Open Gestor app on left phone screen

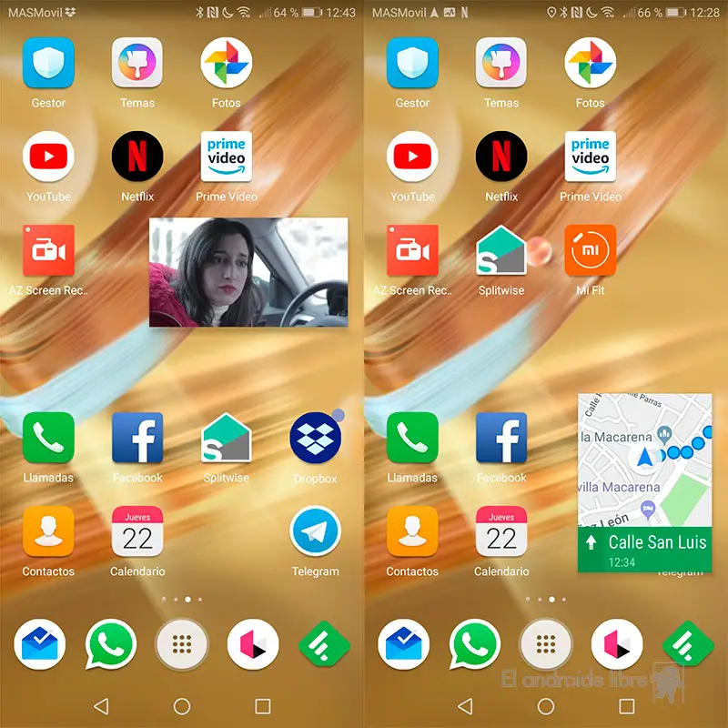point(48,63)
